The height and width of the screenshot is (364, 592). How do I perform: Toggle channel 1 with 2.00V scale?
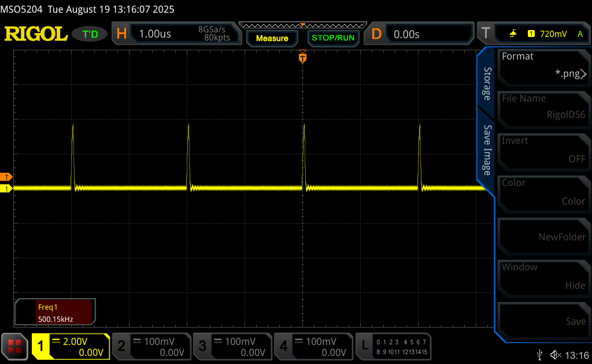71,347
